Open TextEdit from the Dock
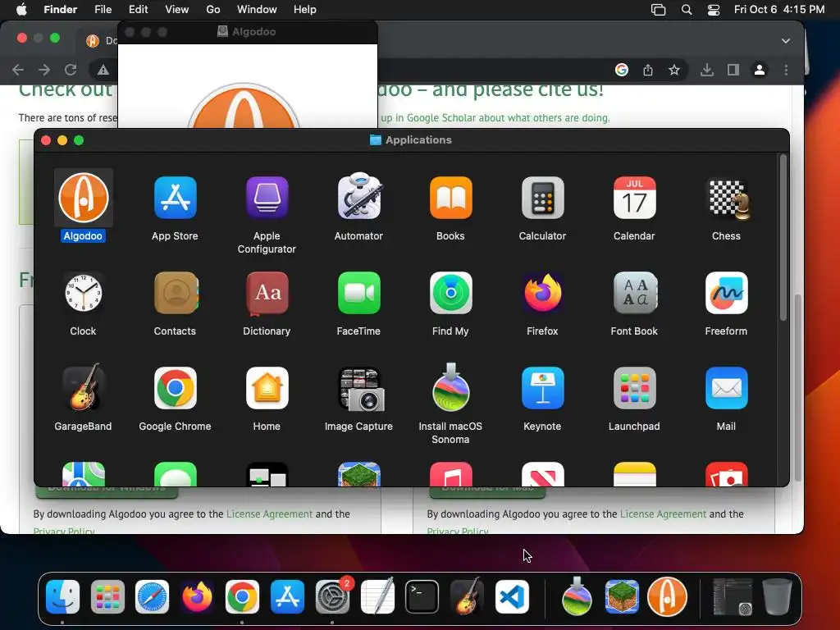The width and height of the screenshot is (840, 630). point(377,596)
